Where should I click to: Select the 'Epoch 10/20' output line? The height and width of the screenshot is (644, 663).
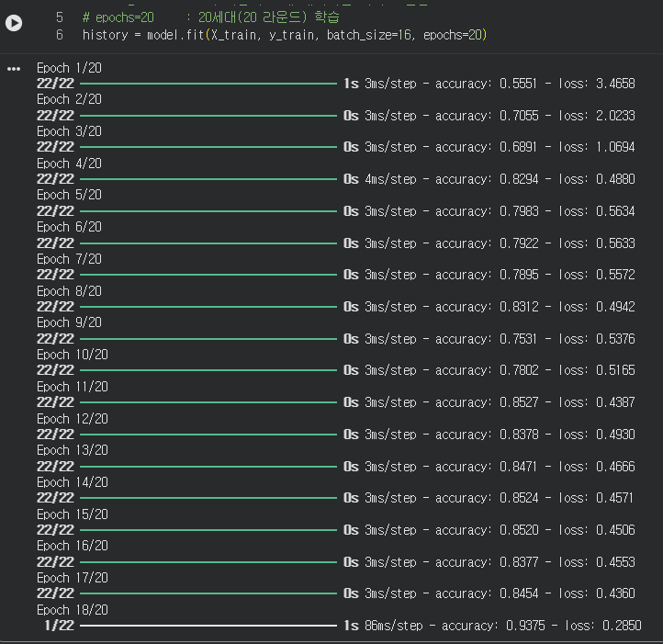click(x=73, y=355)
